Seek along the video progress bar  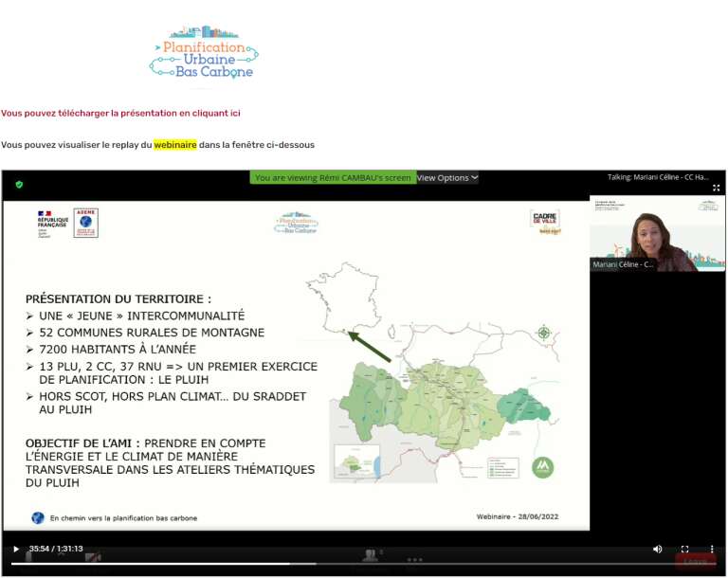coord(364,564)
